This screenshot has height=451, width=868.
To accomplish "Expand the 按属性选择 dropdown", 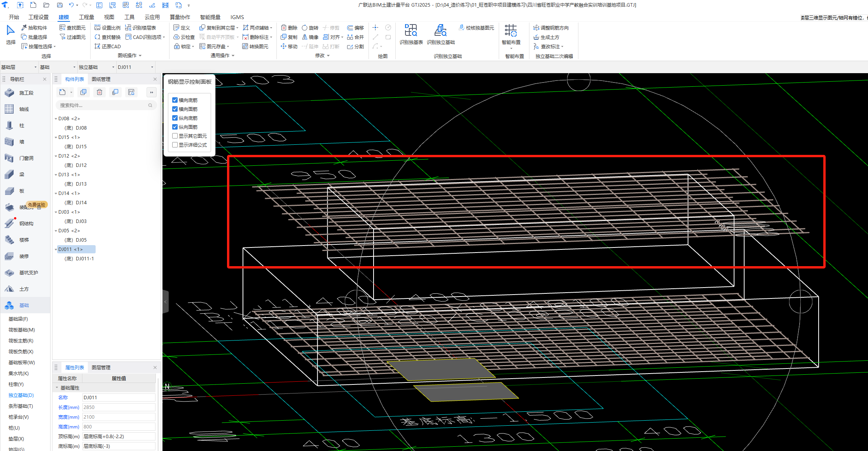I will click(x=55, y=47).
